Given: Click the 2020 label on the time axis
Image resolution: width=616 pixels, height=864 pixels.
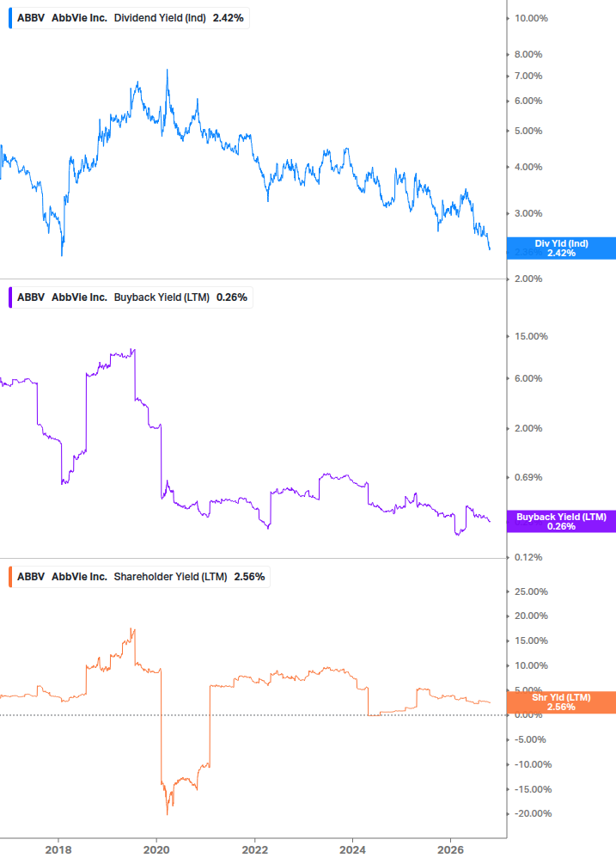Looking at the screenshot, I should pyautogui.click(x=156, y=849).
